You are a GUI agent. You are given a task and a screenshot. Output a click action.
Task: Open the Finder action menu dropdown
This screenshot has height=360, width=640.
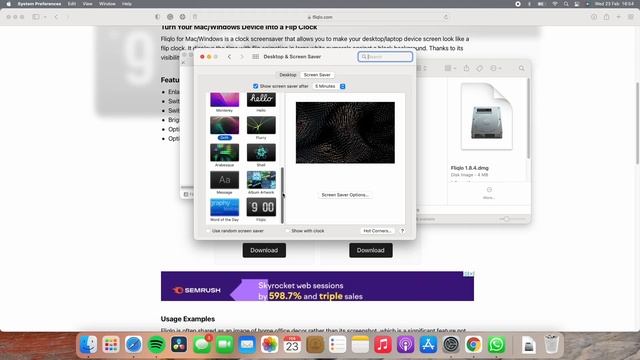pos(496,69)
